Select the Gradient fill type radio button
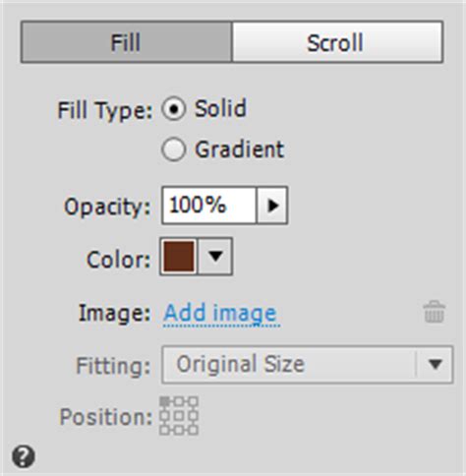The image size is (466, 476). pyautogui.click(x=174, y=149)
